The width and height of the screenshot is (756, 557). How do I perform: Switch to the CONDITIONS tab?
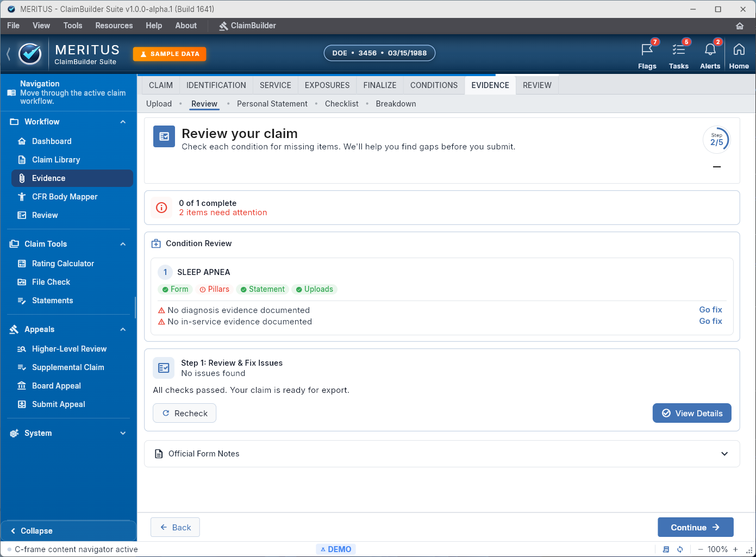[x=433, y=85]
